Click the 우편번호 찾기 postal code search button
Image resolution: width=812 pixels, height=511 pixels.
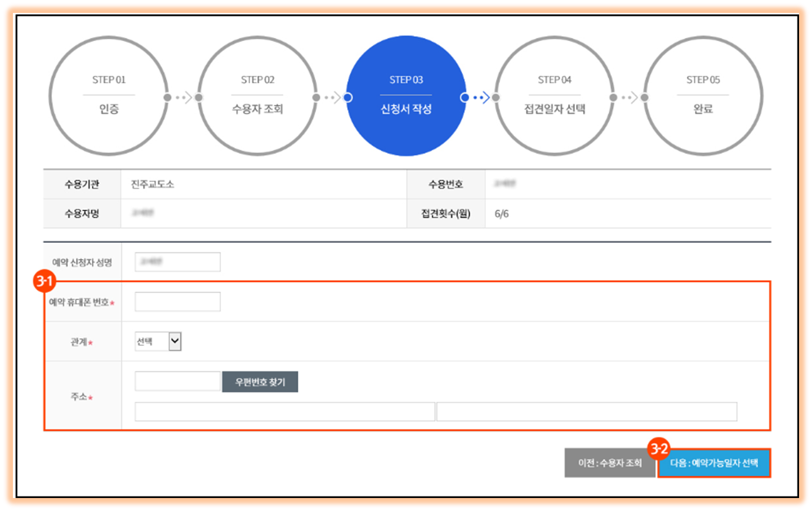click(260, 381)
